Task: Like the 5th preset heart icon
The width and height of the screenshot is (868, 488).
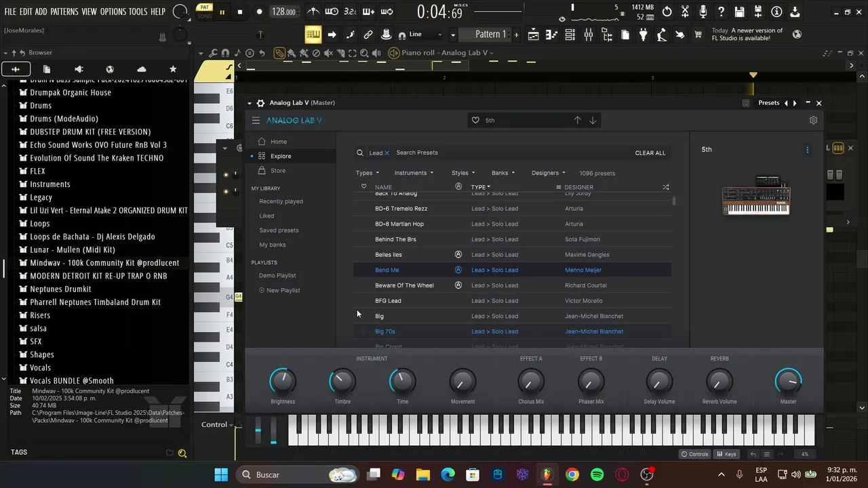Action: (x=475, y=120)
